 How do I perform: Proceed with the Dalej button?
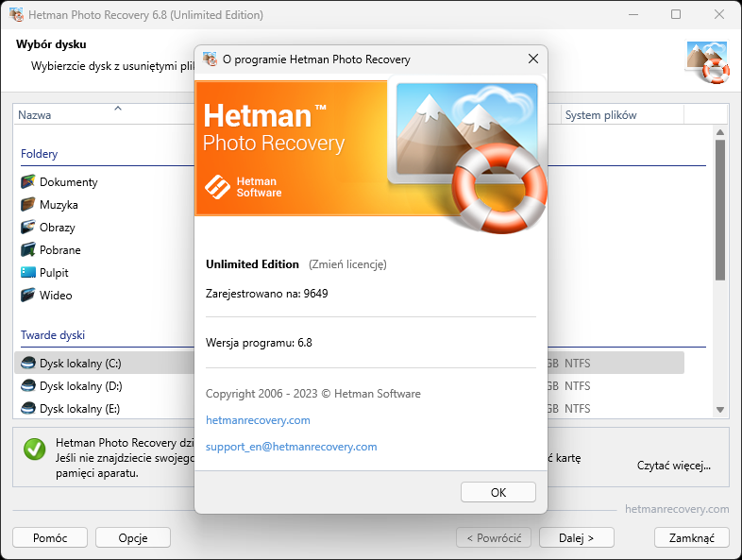[x=577, y=537]
